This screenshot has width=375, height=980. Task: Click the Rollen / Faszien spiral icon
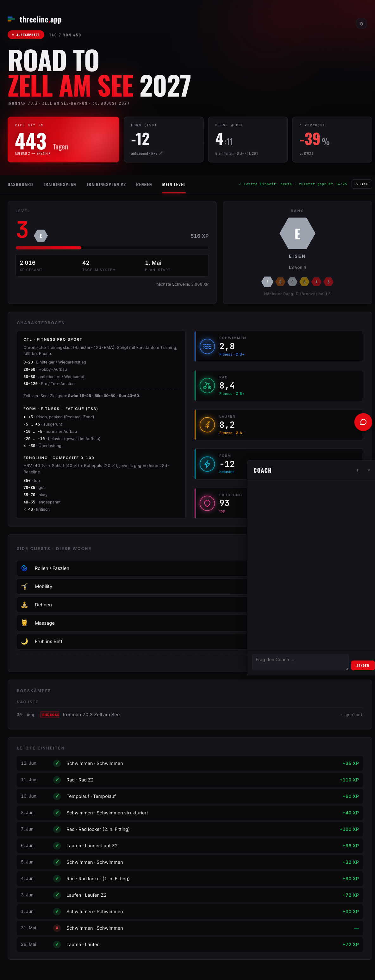(24, 568)
